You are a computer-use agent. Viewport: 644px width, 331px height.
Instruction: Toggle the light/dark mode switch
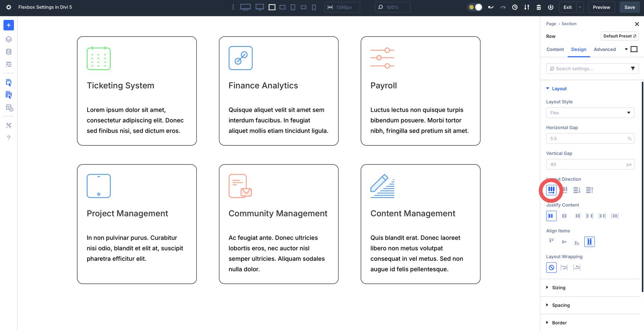pyautogui.click(x=475, y=7)
